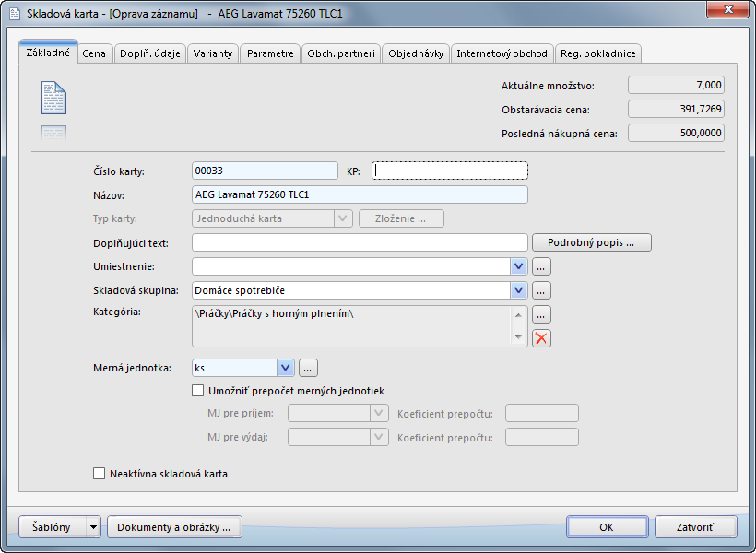Image resolution: width=756 pixels, height=553 pixels.
Task: Focus the Číslo karty field
Action: tap(265, 171)
